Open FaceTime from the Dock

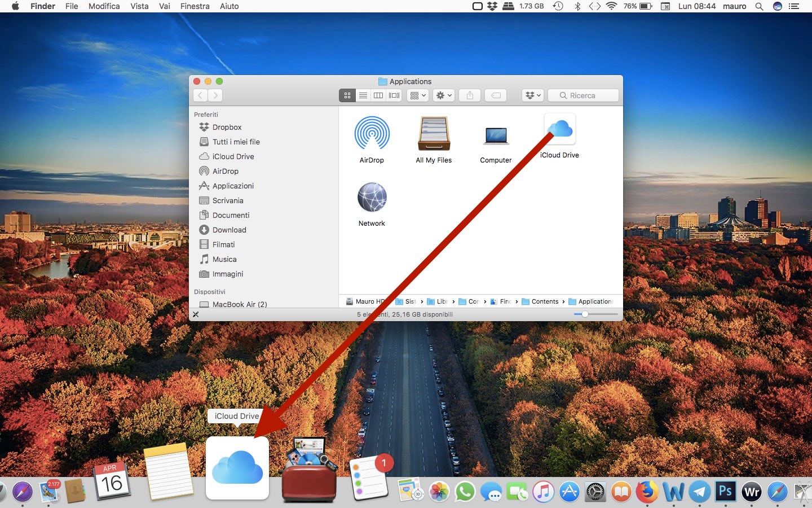point(517,492)
